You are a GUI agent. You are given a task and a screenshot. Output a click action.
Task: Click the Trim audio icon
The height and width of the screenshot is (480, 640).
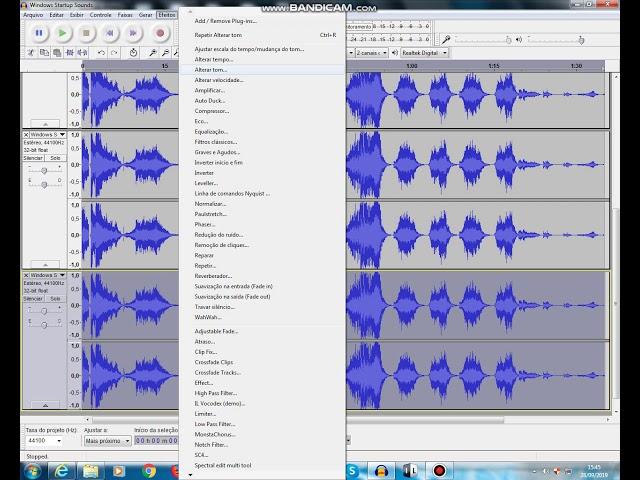pos(70,53)
